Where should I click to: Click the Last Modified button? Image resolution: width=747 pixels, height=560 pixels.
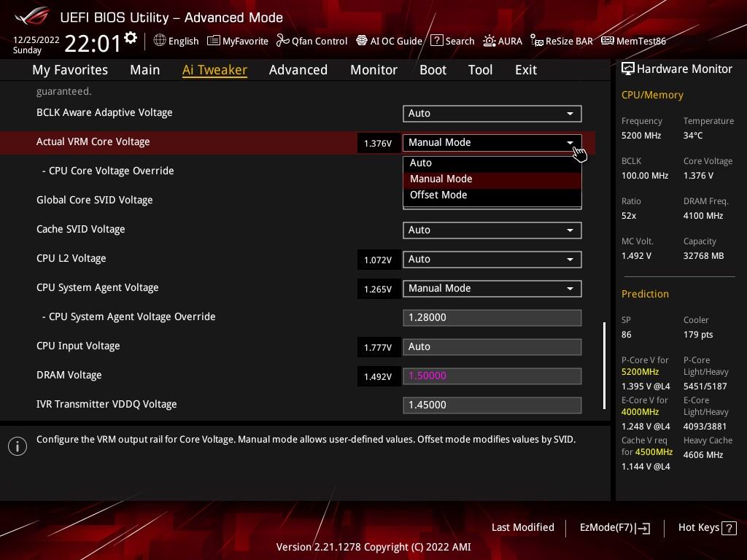[x=522, y=527]
